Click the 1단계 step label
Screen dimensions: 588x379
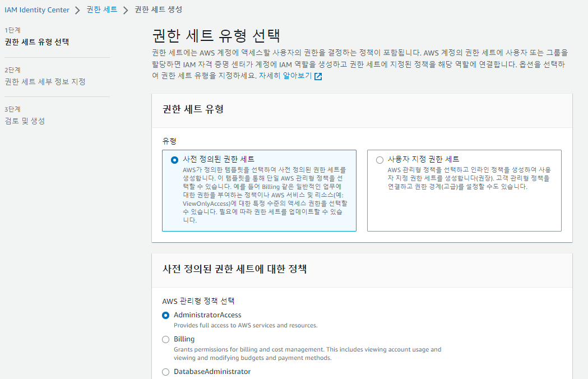click(x=12, y=30)
